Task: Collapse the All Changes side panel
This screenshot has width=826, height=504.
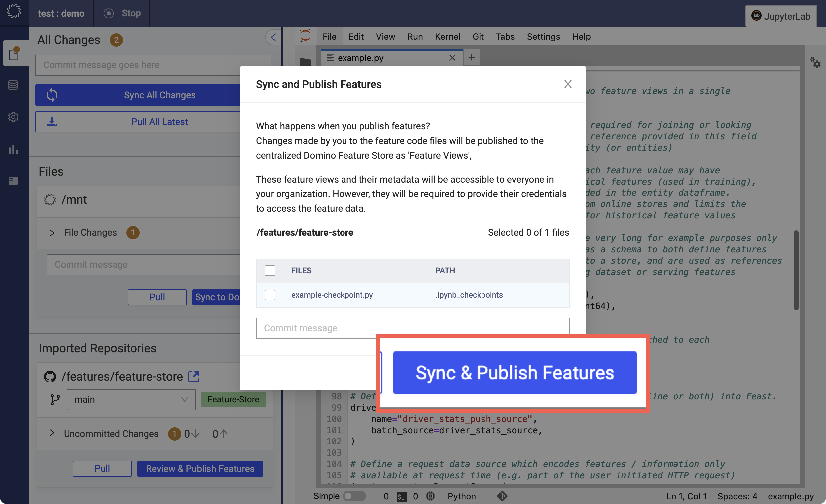Action: (273, 37)
